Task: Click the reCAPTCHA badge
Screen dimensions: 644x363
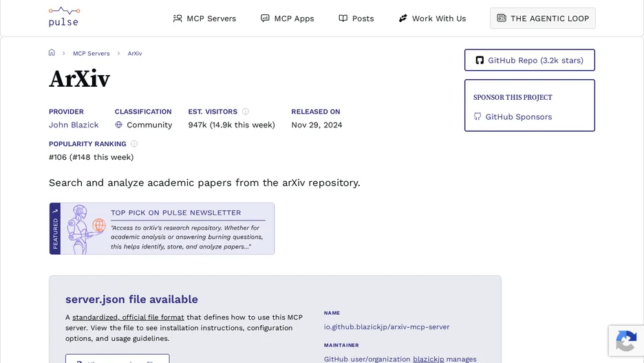Action: coord(626,341)
